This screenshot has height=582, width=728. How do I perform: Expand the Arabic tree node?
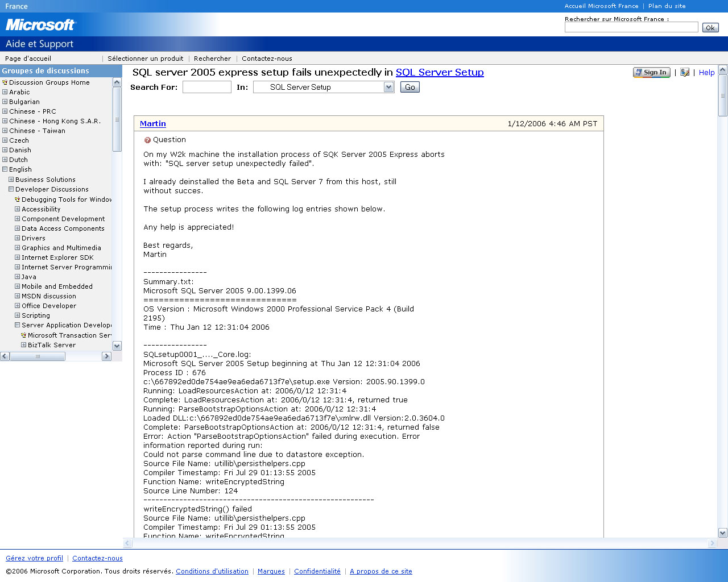(5, 92)
